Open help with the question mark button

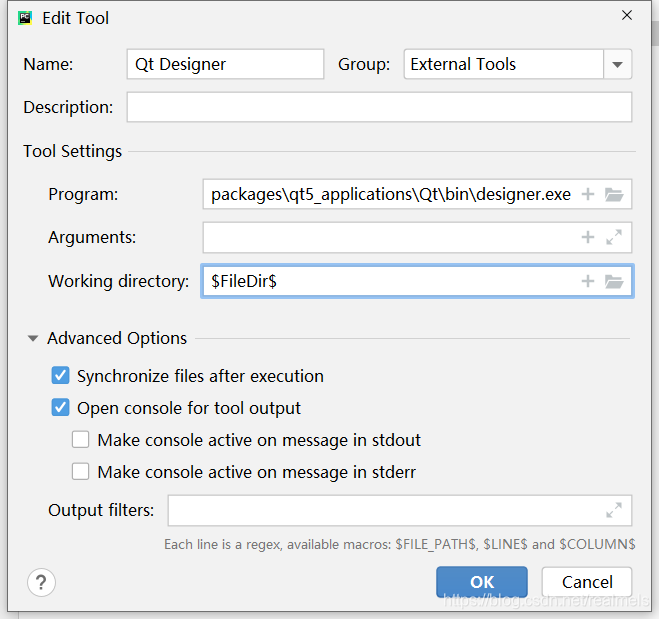pos(41,582)
